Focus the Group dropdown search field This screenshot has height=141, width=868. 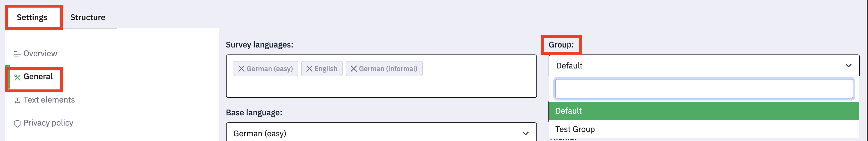point(704,89)
